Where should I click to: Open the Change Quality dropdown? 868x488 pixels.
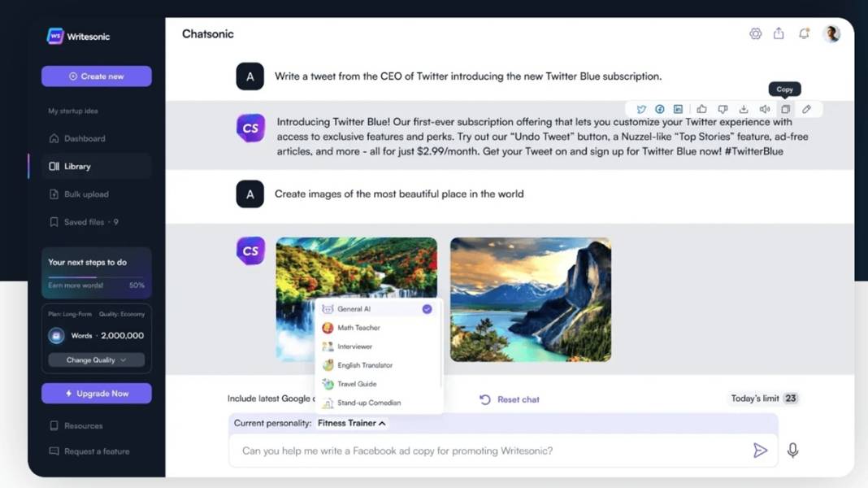coord(96,359)
